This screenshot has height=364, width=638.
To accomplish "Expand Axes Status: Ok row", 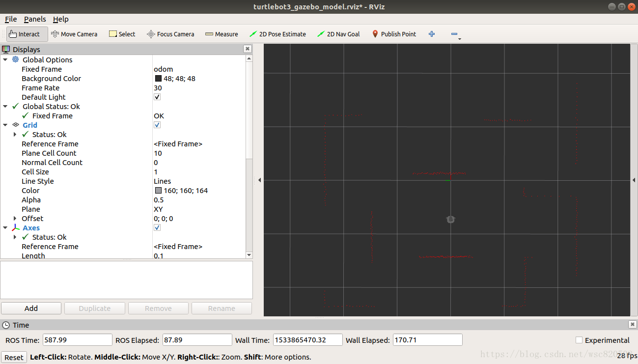I will [x=15, y=237].
